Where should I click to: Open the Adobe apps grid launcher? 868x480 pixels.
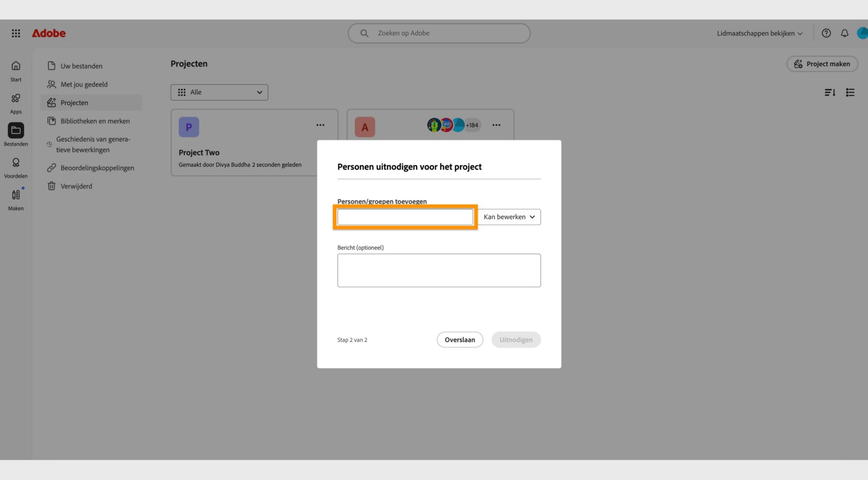(16, 33)
